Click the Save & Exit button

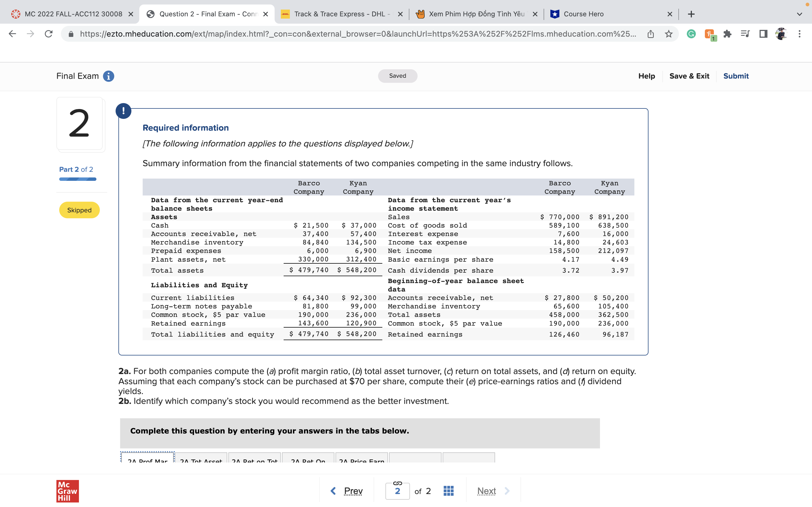[x=689, y=76]
